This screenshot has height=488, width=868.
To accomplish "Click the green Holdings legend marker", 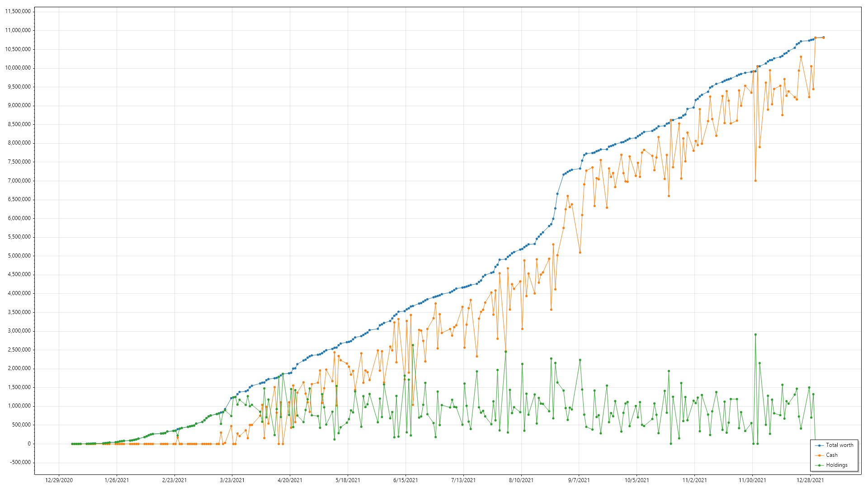I will pos(819,465).
